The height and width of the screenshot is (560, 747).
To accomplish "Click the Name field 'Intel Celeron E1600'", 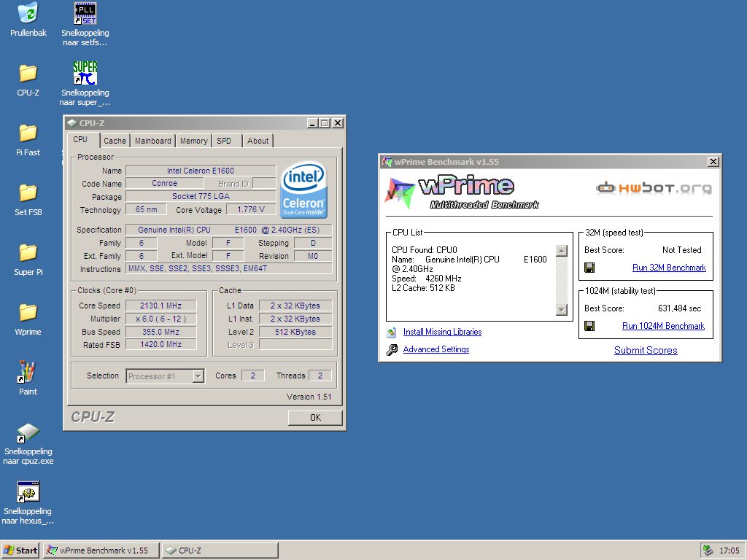I will [201, 171].
